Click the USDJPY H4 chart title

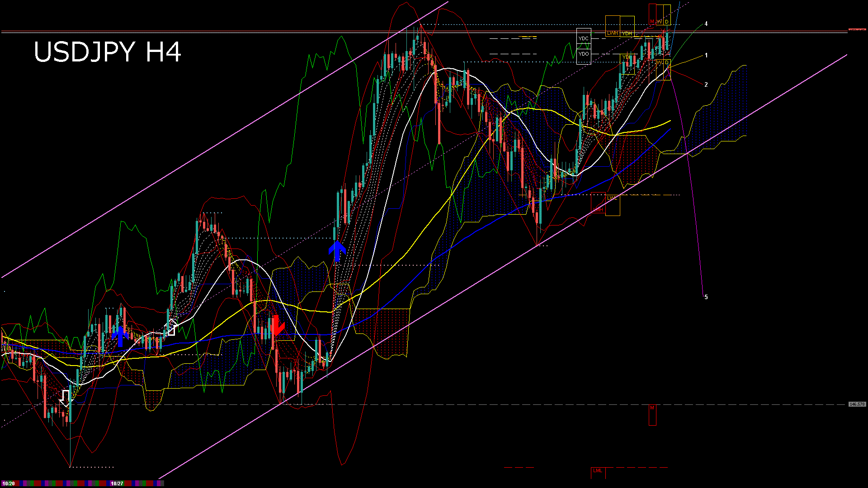pos(108,52)
